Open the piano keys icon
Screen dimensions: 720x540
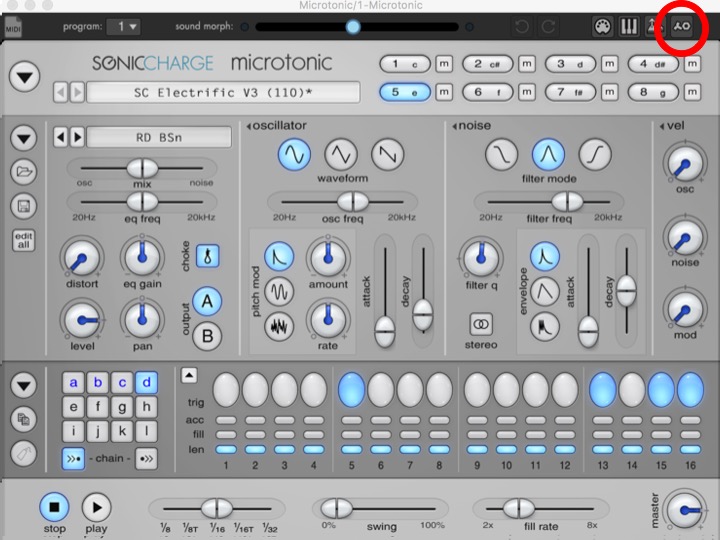[629, 27]
